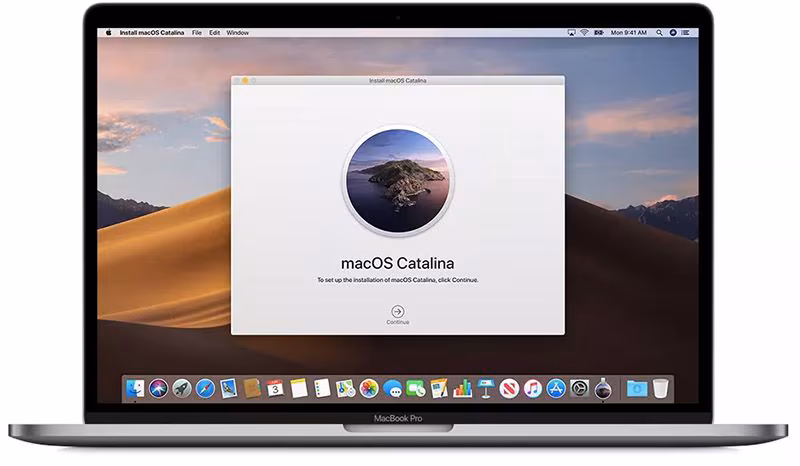Open Notification Center from menu bar

pos(686,33)
